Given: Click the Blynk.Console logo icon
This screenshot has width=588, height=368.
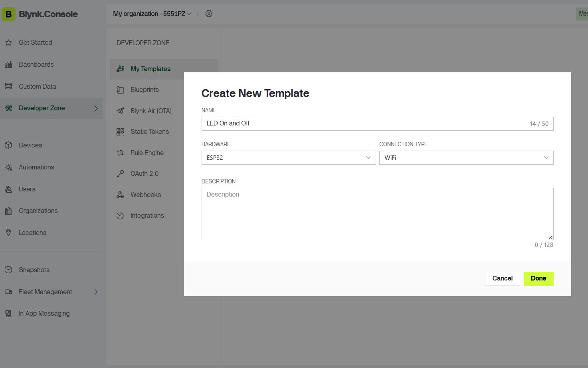Looking at the screenshot, I should tap(8, 14).
